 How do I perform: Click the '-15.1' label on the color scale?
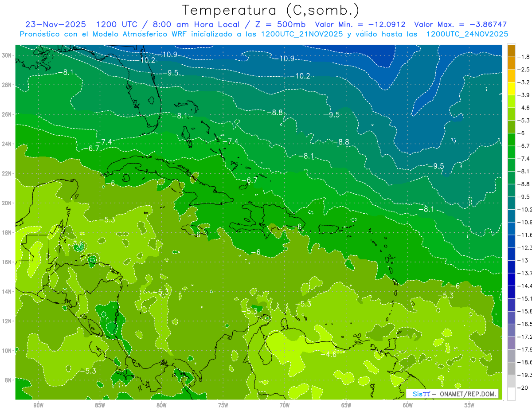coord(525,298)
